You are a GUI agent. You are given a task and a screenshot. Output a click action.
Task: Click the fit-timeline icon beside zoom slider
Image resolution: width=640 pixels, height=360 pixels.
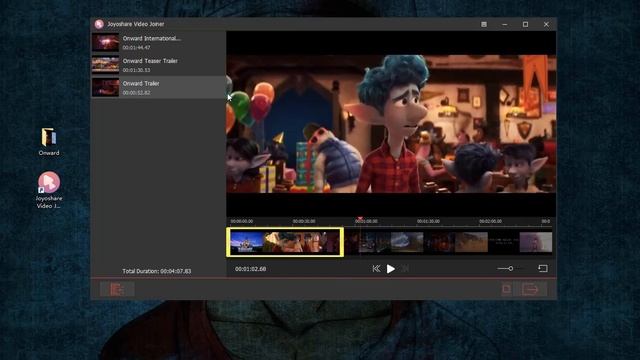542,269
